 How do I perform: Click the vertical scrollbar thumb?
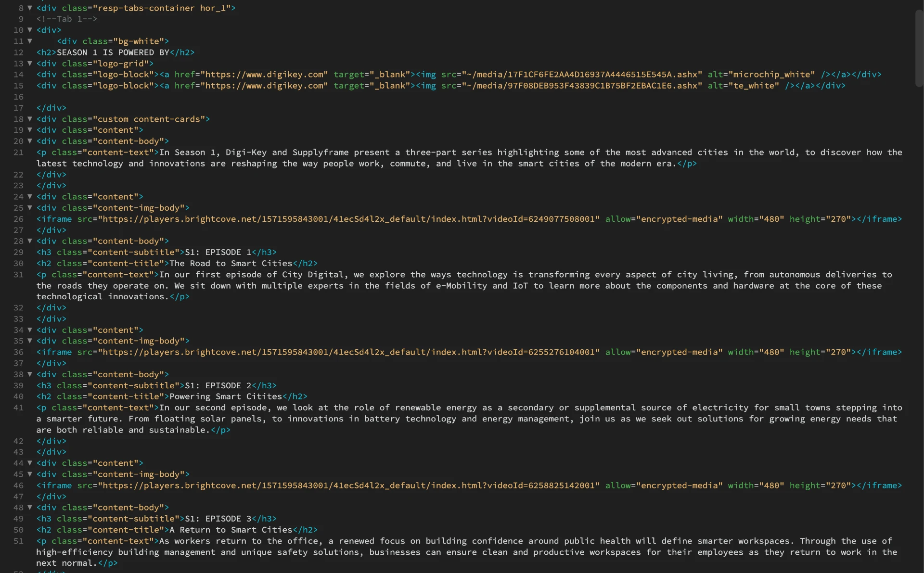point(919,48)
